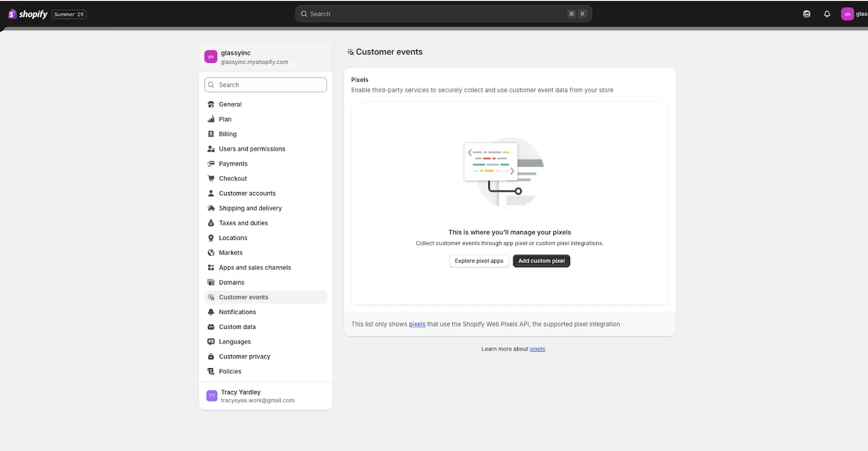The image size is (868, 451).
Task: Select Locations in settings sidebar
Action: 266,238
